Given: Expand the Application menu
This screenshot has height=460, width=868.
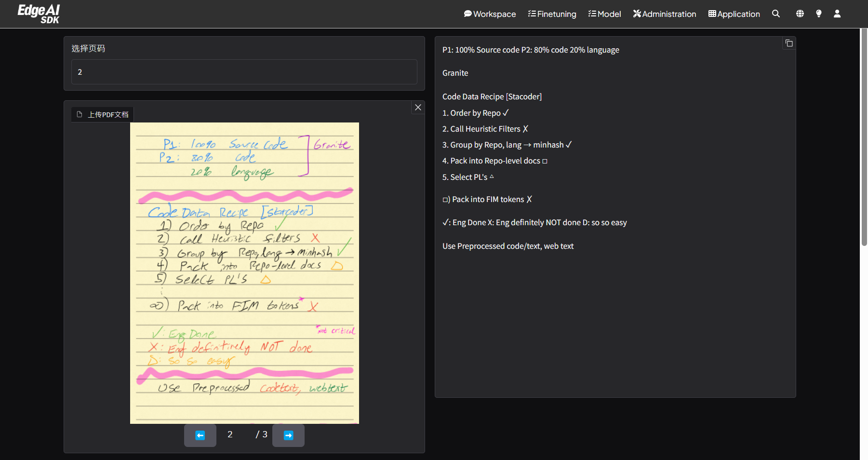Looking at the screenshot, I should (x=734, y=14).
